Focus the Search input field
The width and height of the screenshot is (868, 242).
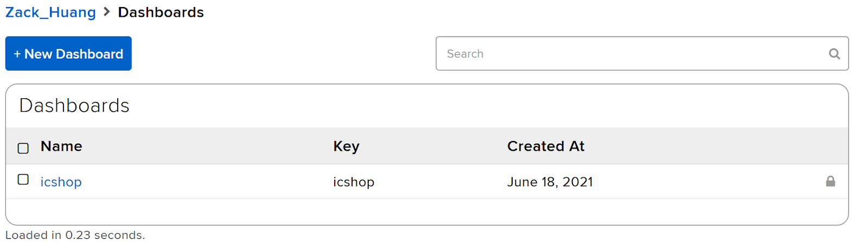[x=642, y=53]
